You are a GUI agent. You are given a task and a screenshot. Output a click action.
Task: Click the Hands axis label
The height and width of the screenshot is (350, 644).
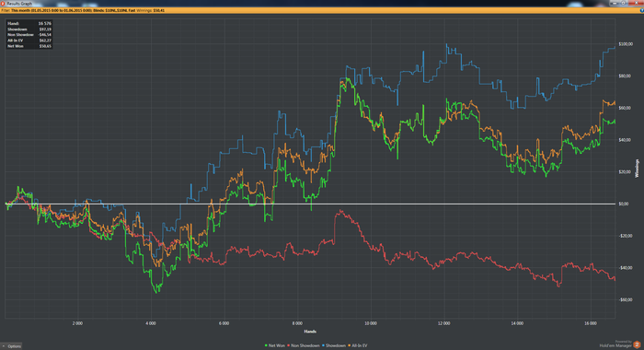coord(310,332)
